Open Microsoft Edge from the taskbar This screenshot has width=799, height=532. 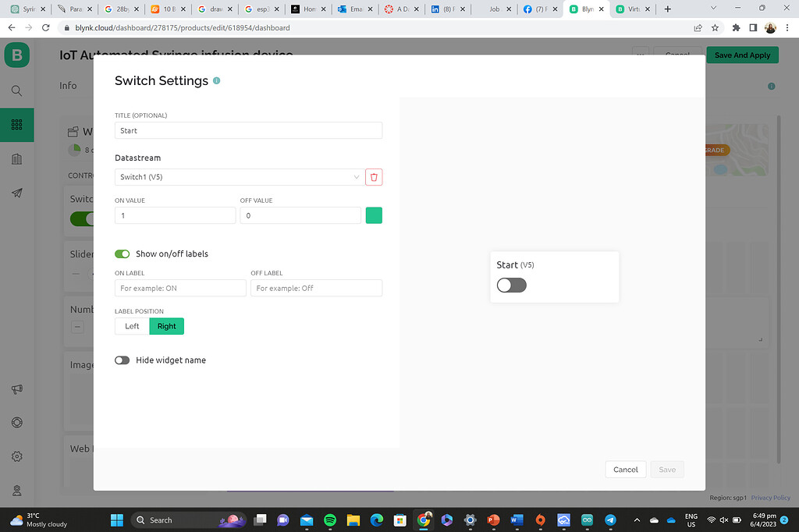click(377, 520)
